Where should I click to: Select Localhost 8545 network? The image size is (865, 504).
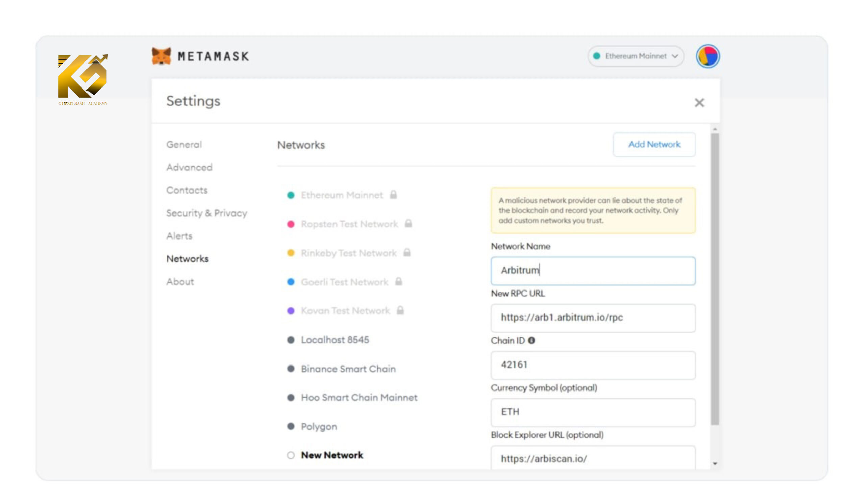335,340
